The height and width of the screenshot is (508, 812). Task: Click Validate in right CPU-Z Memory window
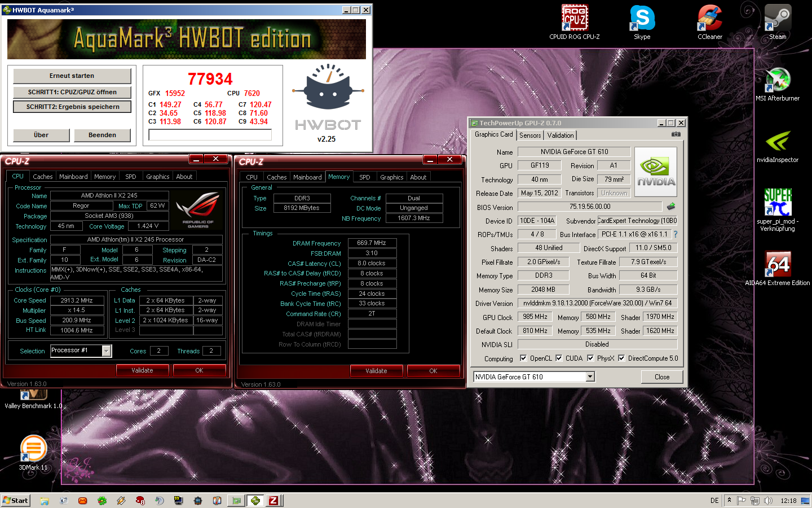tap(376, 371)
